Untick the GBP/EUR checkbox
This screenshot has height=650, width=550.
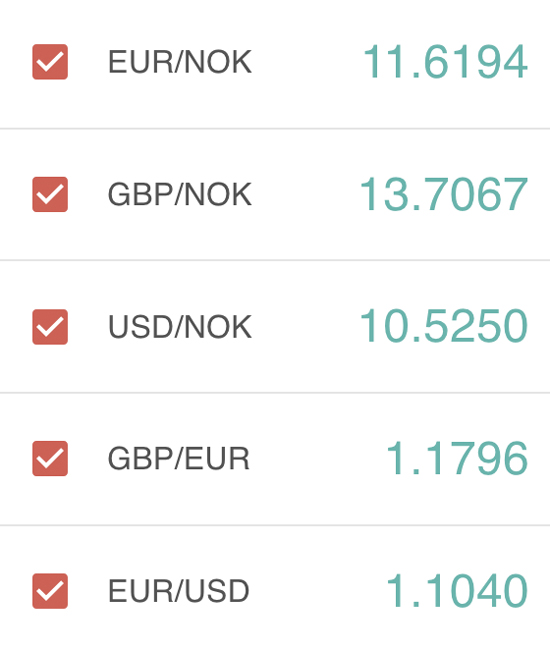[50, 458]
